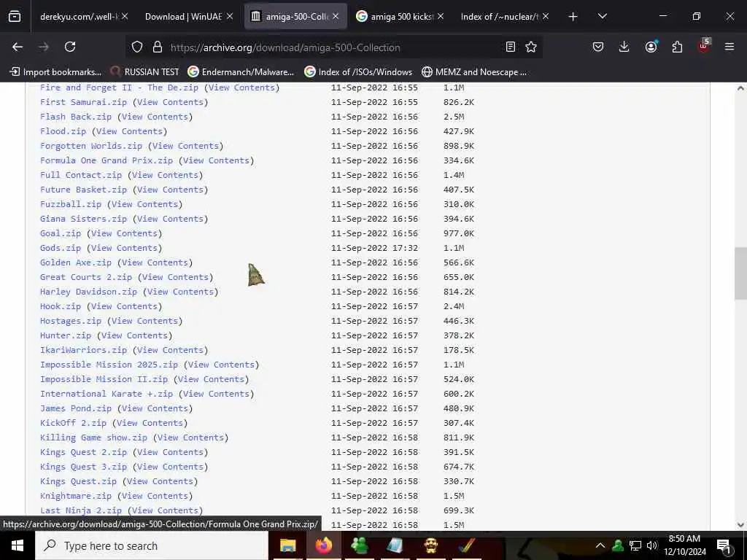Click Import bookmarks in bookmarks bar
The height and width of the screenshot is (560, 747).
(55, 72)
